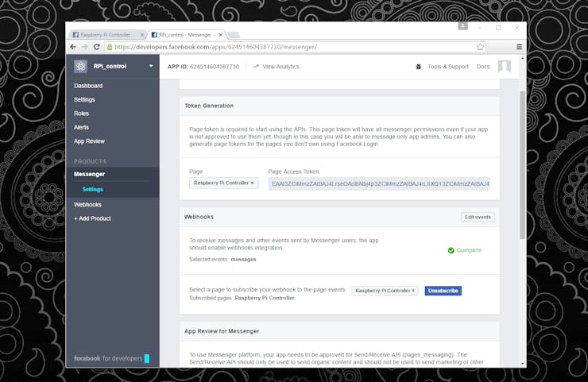Click the RPi_control app gear icon
This screenshot has width=588, height=382.
point(80,67)
